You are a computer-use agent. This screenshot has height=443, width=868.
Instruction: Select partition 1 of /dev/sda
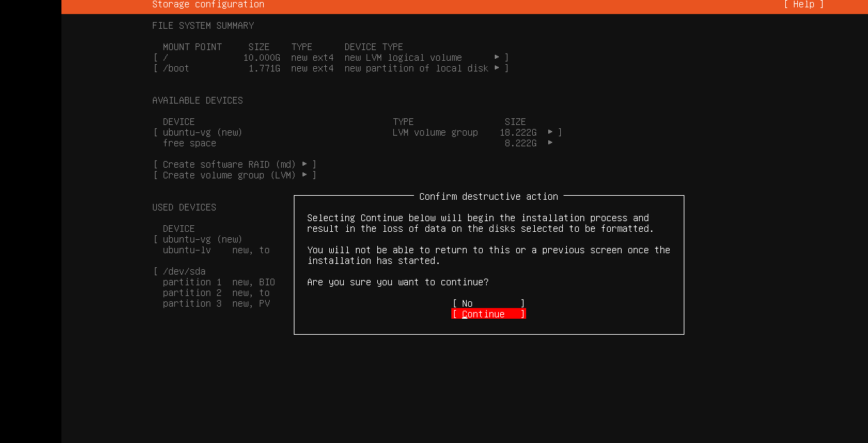[192, 282]
